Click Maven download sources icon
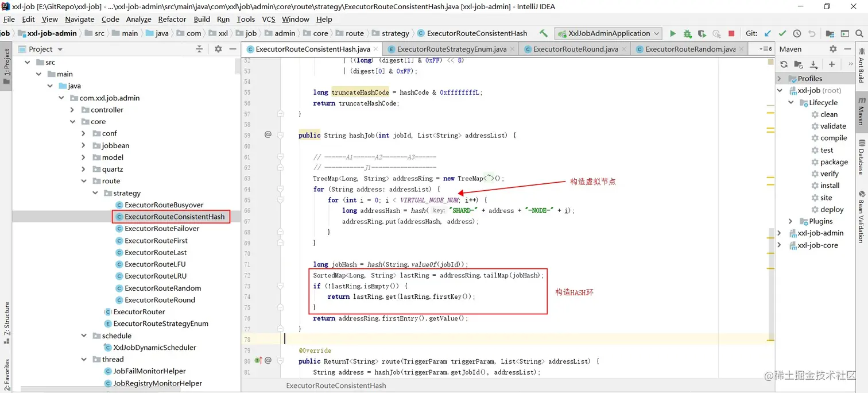This screenshot has width=868, height=393. tap(813, 64)
